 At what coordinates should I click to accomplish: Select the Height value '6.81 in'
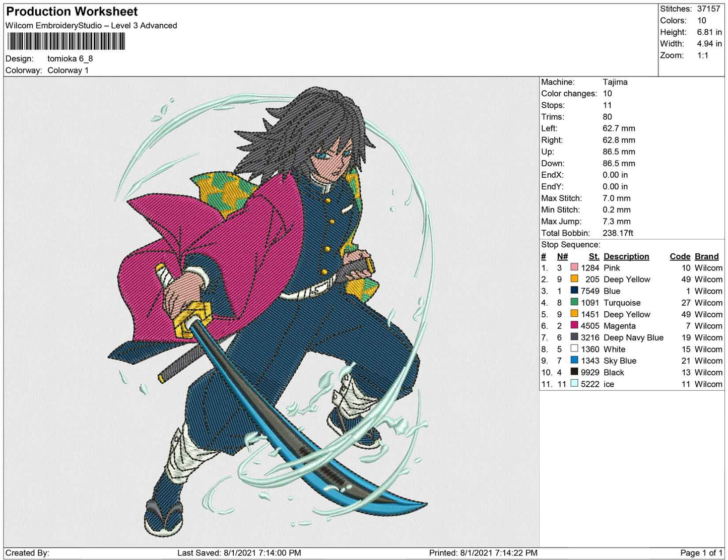click(709, 32)
